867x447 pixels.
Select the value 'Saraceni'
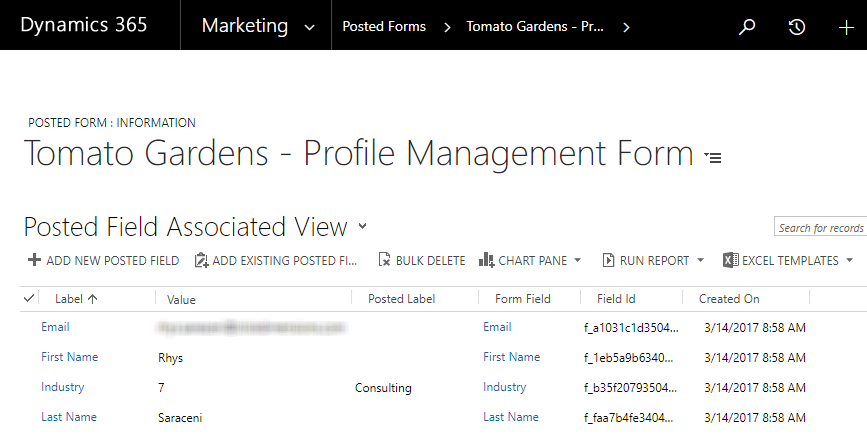coord(180,418)
